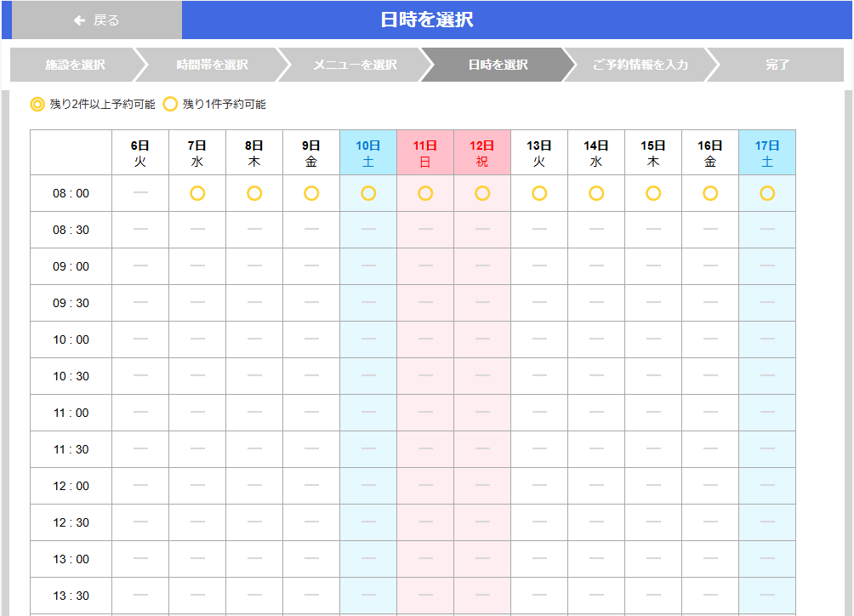The height and width of the screenshot is (616, 854).
Task: Select the availability circle for 8日 at 08:00
Action: [x=253, y=193]
